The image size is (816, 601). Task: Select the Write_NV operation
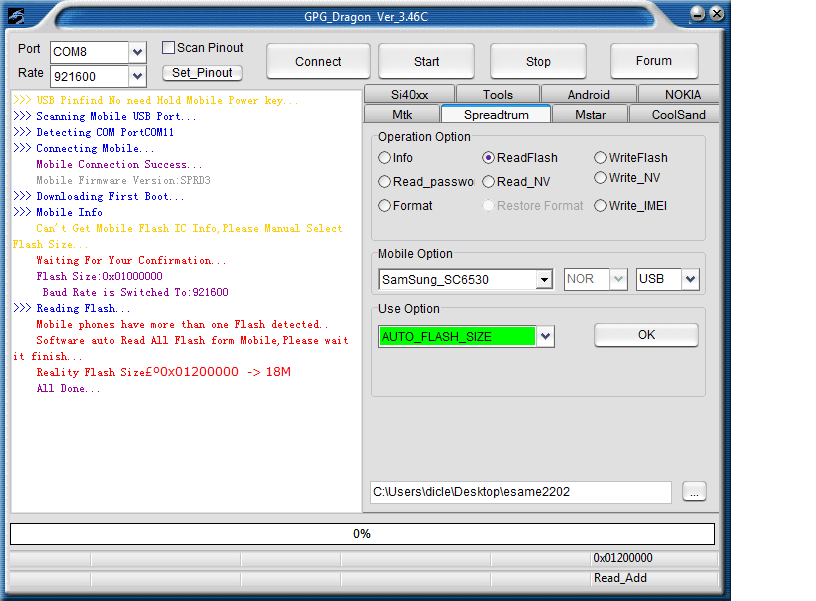[x=600, y=177]
